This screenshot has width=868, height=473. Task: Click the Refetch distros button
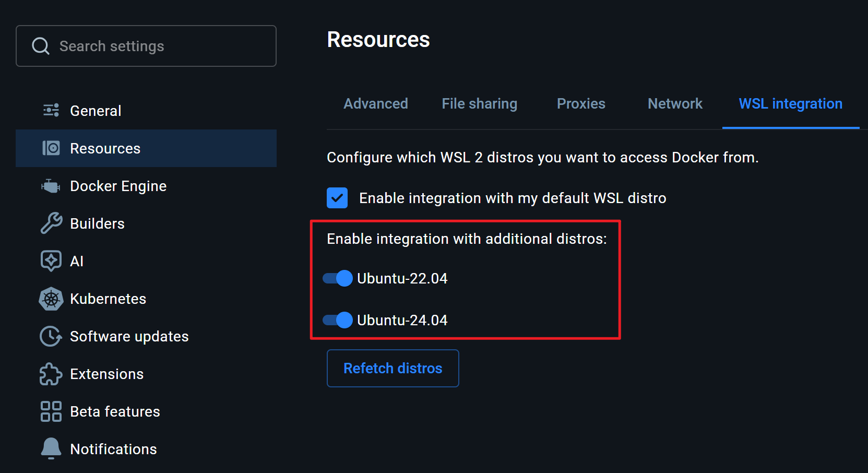(393, 368)
